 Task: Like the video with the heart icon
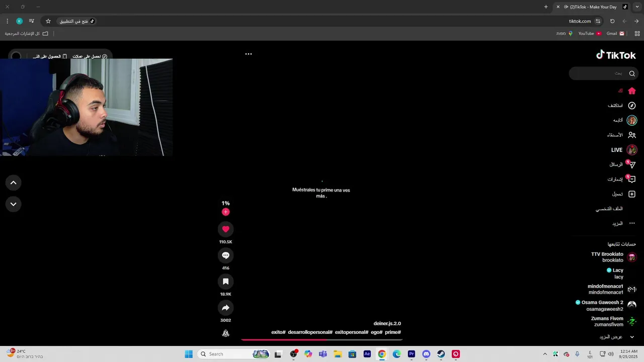click(x=225, y=229)
